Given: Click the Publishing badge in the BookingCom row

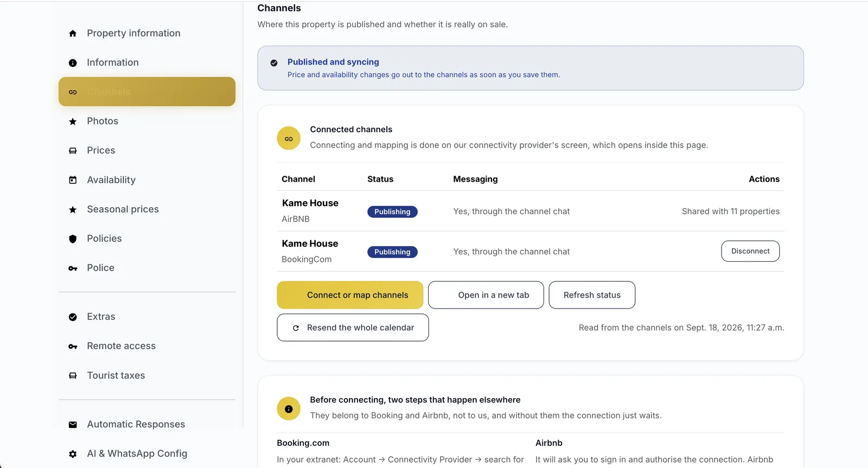Looking at the screenshot, I should pyautogui.click(x=392, y=252).
